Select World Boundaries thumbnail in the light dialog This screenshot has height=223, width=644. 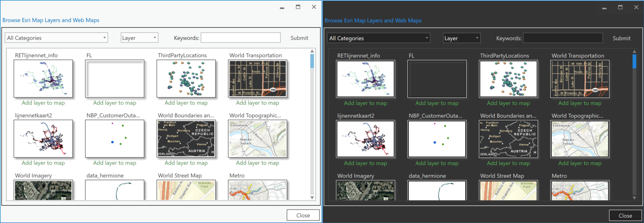[x=186, y=139]
